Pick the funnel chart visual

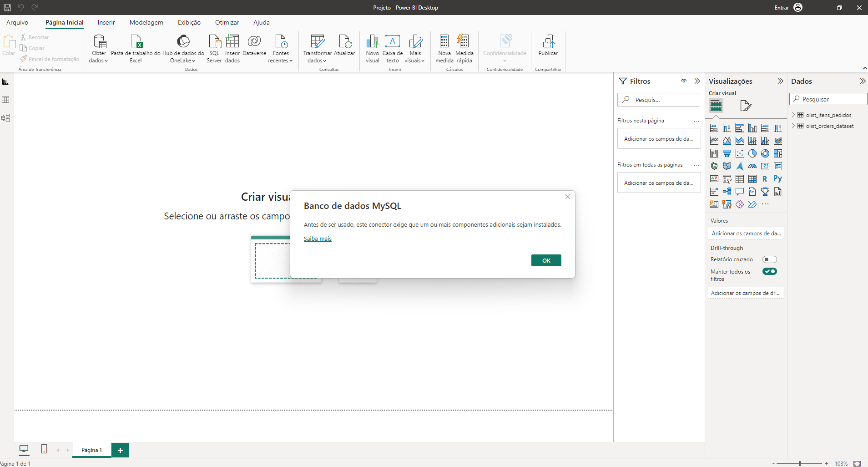[x=727, y=153]
